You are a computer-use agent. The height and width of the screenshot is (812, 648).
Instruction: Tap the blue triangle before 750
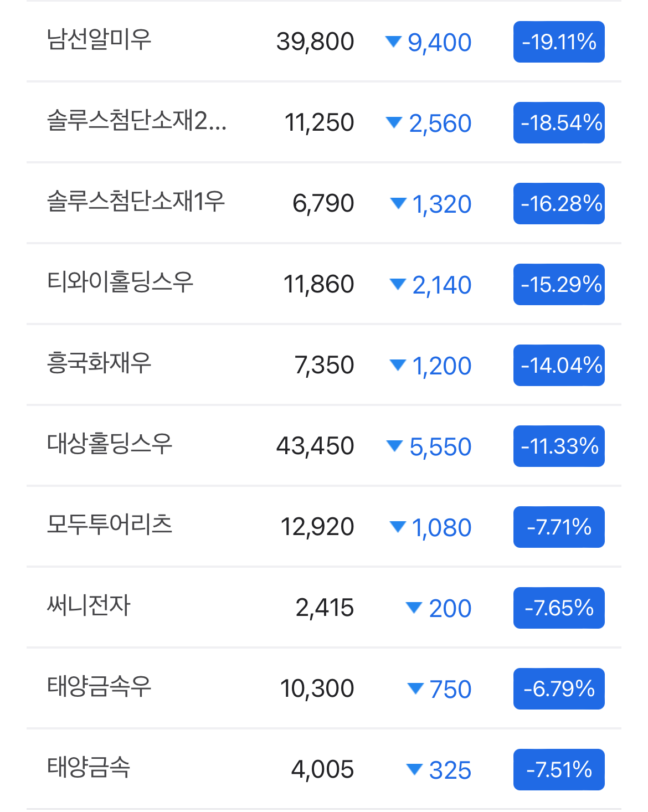(415, 688)
